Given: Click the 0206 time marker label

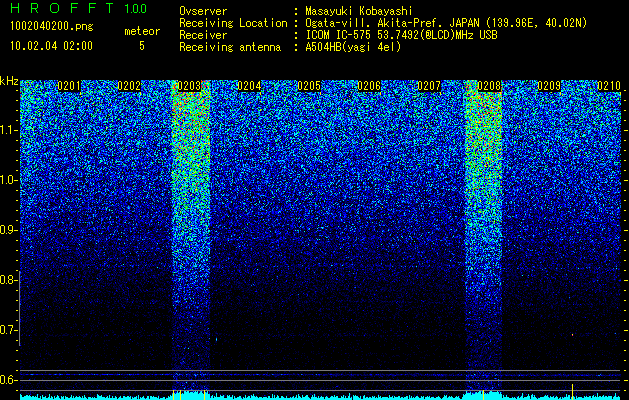Looking at the screenshot, I should pos(369,86).
